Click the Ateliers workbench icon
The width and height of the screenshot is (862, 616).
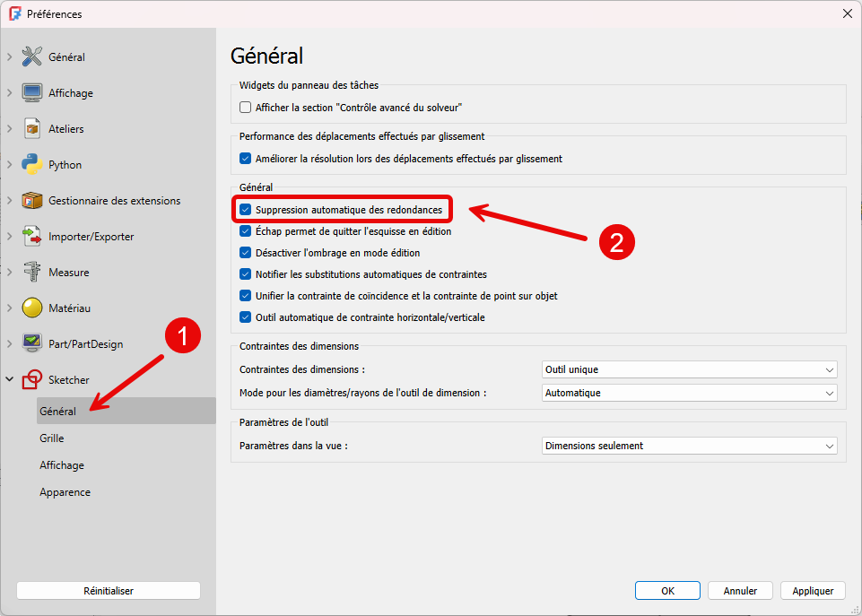pyautogui.click(x=32, y=128)
